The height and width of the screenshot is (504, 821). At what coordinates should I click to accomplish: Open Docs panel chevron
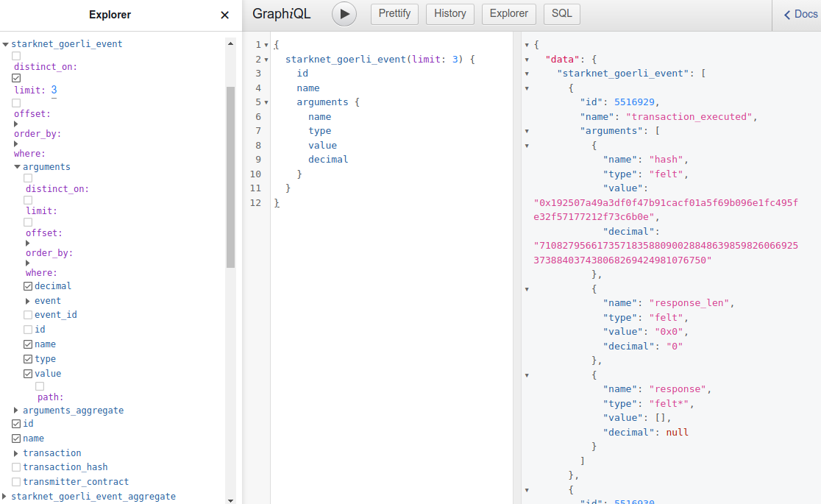[x=786, y=15]
